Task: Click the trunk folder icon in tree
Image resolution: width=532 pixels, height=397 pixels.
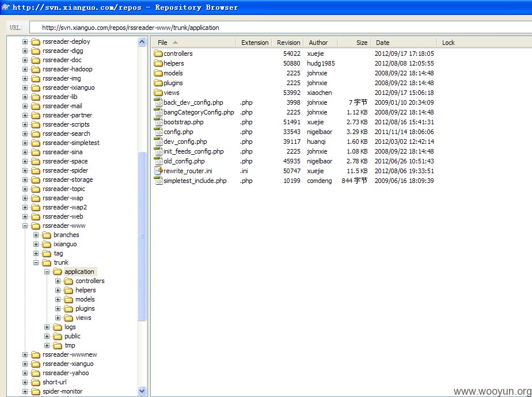Action: click(x=47, y=263)
